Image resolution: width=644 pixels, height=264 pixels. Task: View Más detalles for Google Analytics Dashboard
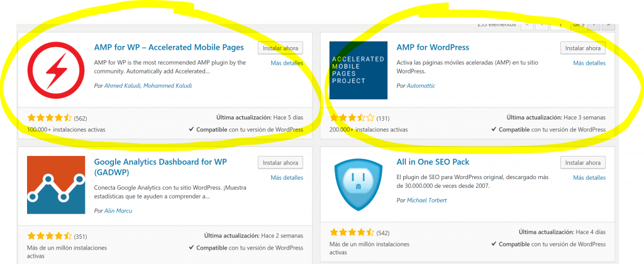287,177
